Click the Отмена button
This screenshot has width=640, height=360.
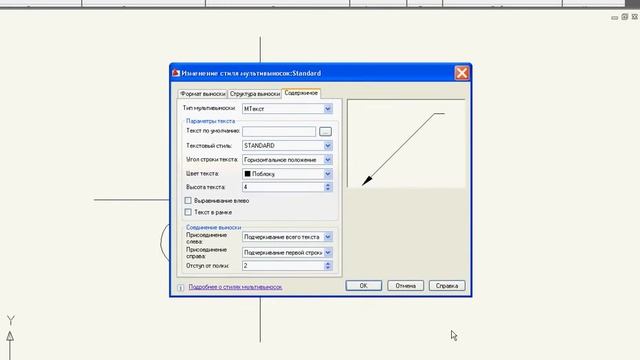pyautogui.click(x=405, y=286)
